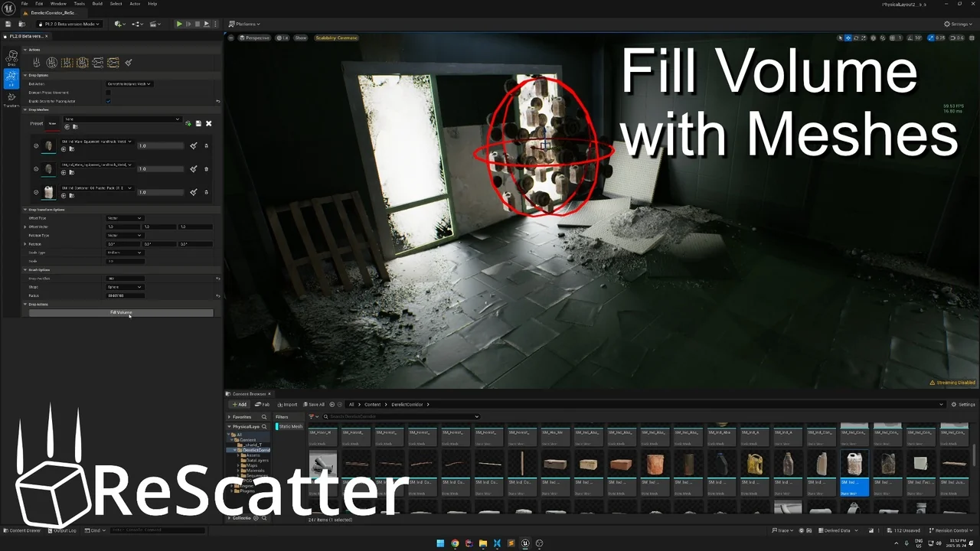Disable Enable Gravity for Placing Actor
This screenshot has width=980, height=551.
click(109, 101)
